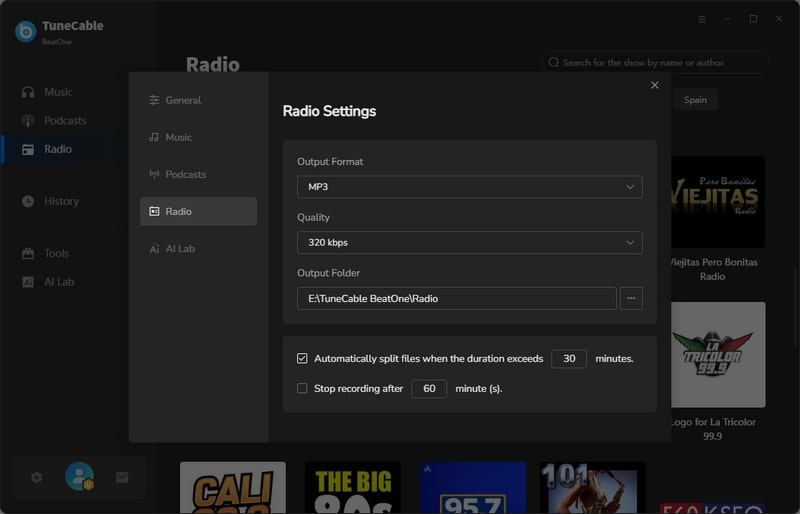Click the Podcasts antenna icon in settings
The image size is (800, 514).
pyautogui.click(x=154, y=174)
